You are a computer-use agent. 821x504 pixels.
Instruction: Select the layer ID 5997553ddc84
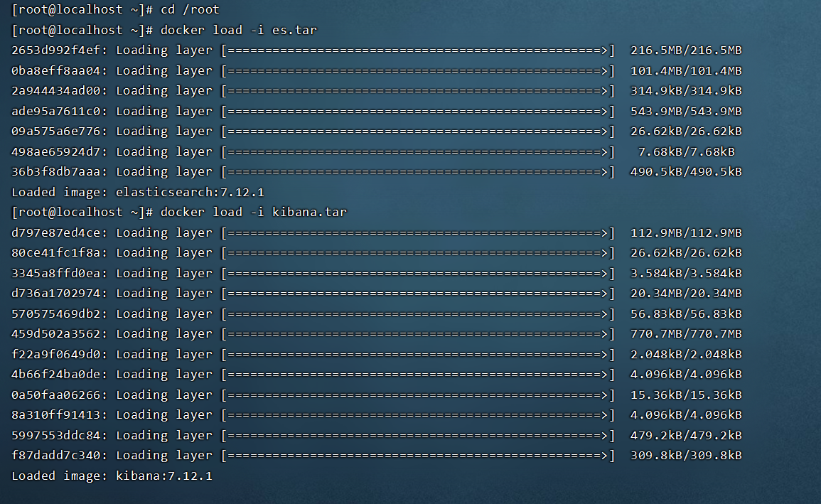click(55, 436)
